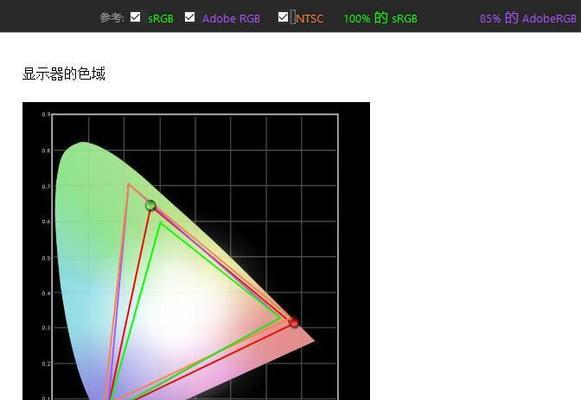Click the Adobe RGB label text

(232, 19)
